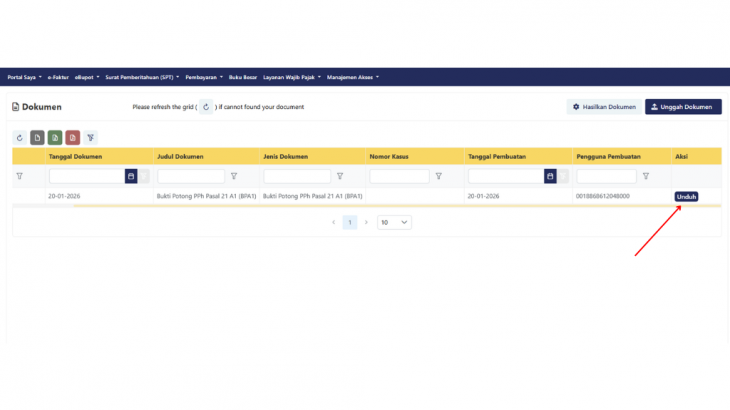730x410 pixels.
Task: Open the rows-per-page dropdown showing 10
Action: point(394,222)
